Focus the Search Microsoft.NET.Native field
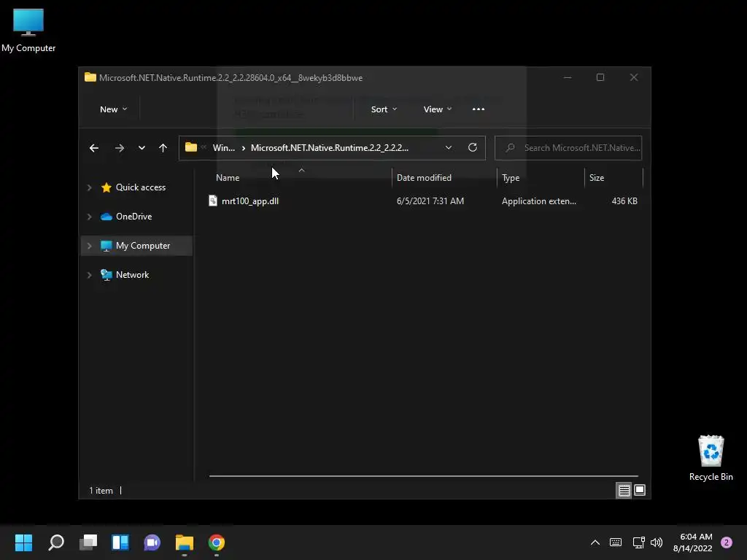This screenshot has height=560, width=747. click(568, 148)
